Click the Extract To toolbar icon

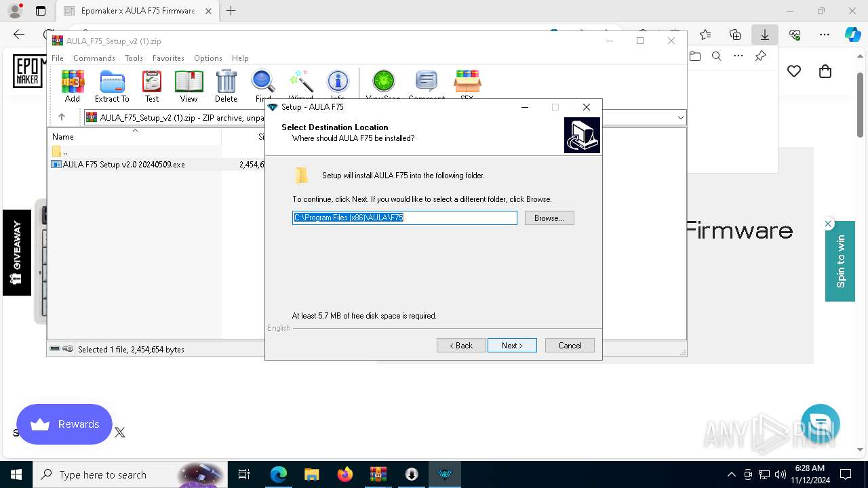pos(112,85)
